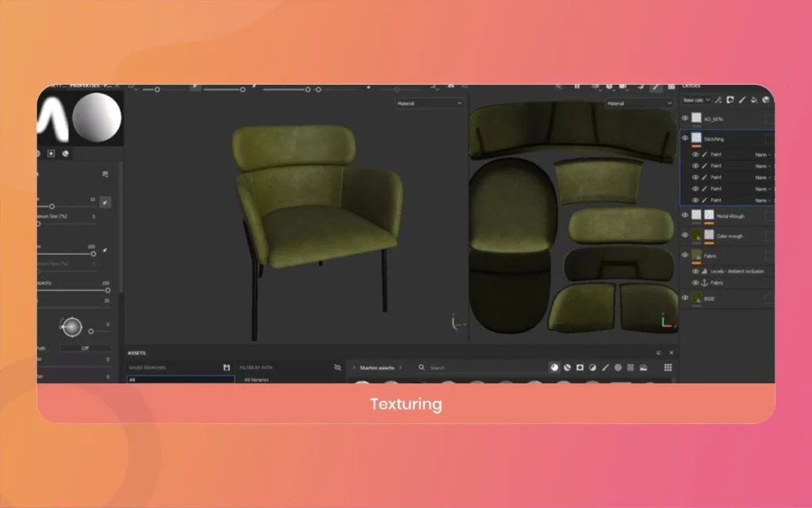The height and width of the screenshot is (508, 812).
Task: Select the anchor point Fabric effect
Action: click(717, 283)
